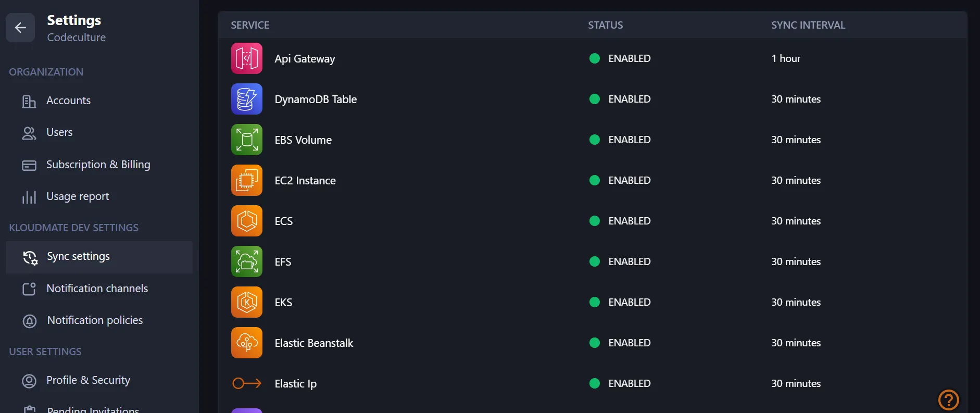Open the Accounts settings page
This screenshot has width=980, height=413.
pos(99,101)
